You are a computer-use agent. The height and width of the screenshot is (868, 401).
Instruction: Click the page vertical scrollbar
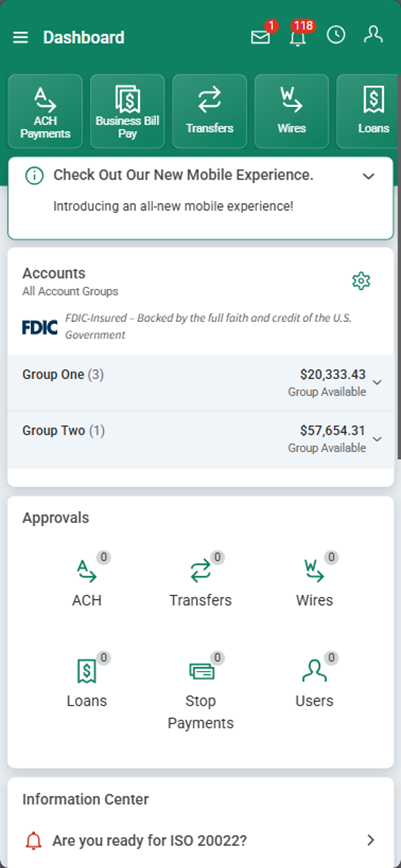tap(399, 266)
